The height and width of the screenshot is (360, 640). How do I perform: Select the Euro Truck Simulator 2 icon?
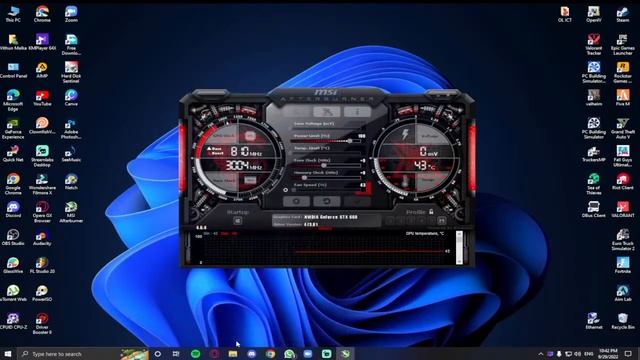click(622, 240)
